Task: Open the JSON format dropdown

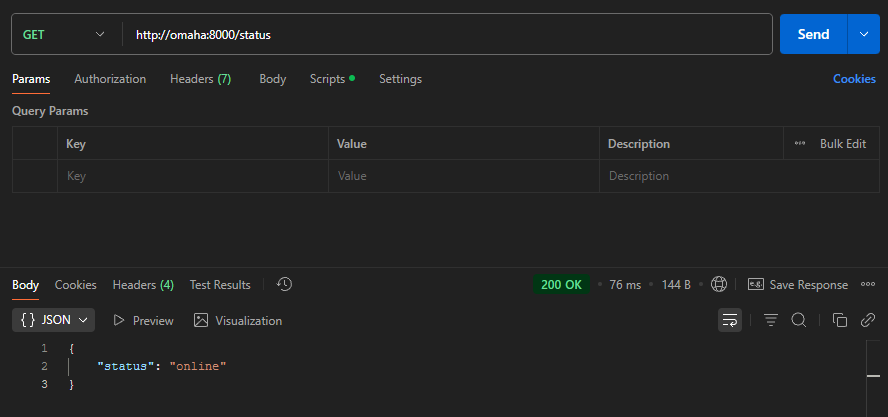Action: (55, 320)
